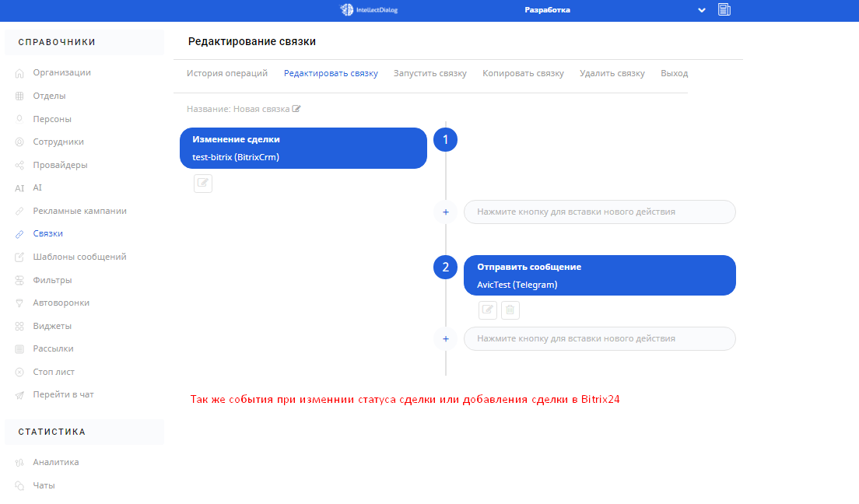Click the Автоворонки funnel icon
Screen dimensions: 859x504
tap(19, 303)
